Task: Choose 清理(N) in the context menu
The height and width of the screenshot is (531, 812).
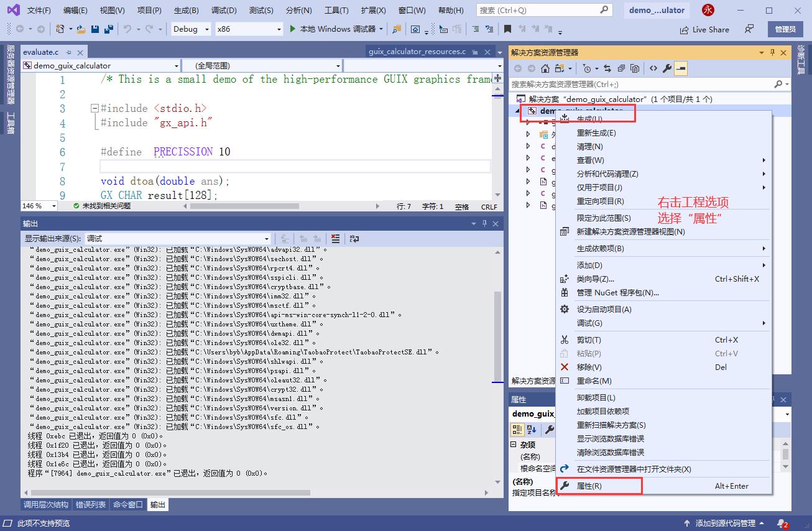Action: [663, 147]
